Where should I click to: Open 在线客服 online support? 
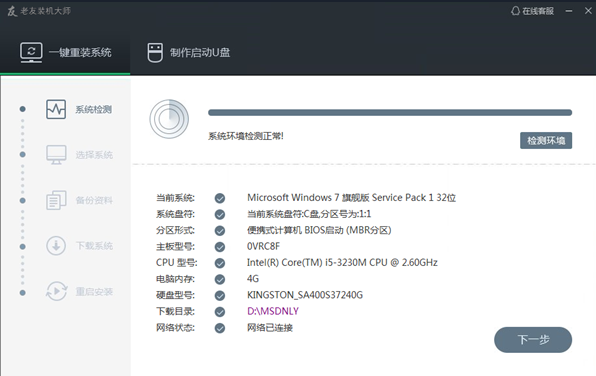(532, 11)
